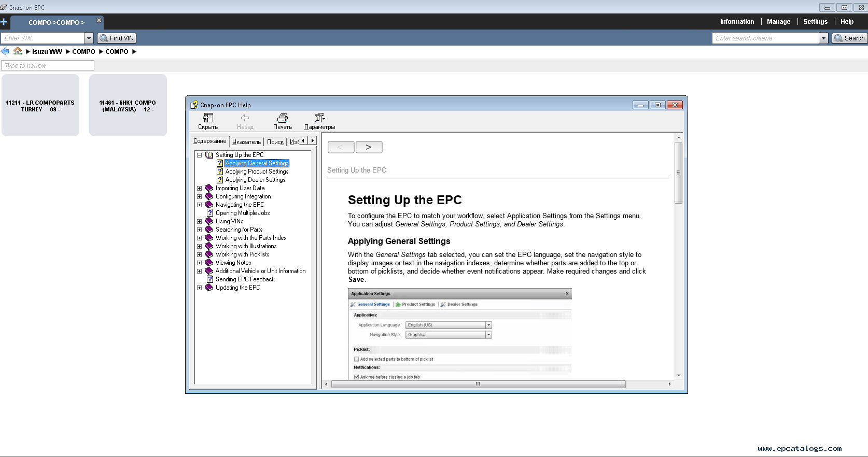Click the Enter search criteria field
The width and height of the screenshot is (868, 457).
click(766, 38)
